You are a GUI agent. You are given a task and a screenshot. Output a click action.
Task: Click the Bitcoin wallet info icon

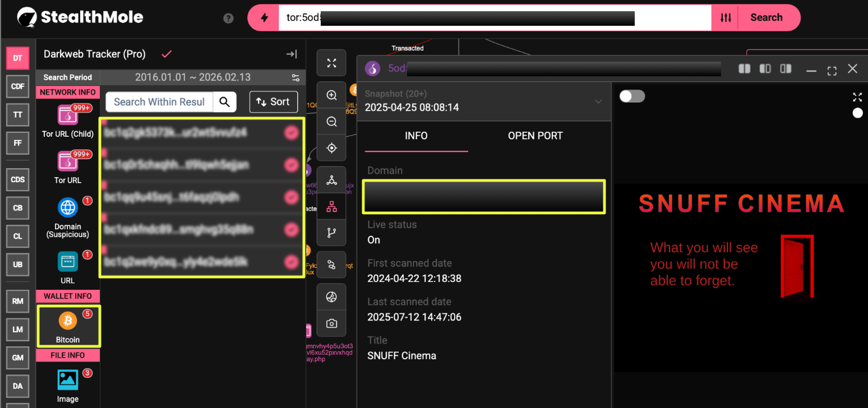68,321
